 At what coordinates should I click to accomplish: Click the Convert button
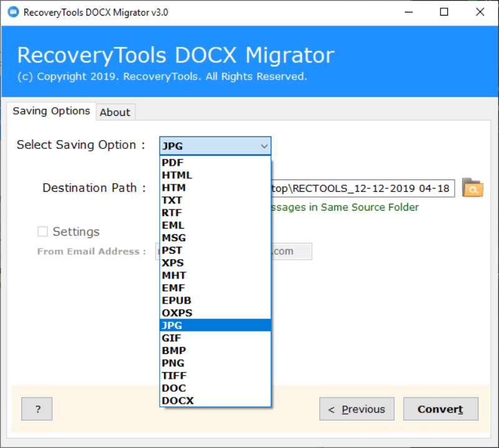441,409
